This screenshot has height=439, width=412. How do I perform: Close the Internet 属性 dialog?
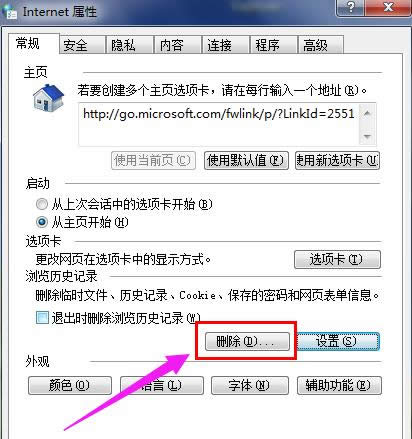coord(388,7)
